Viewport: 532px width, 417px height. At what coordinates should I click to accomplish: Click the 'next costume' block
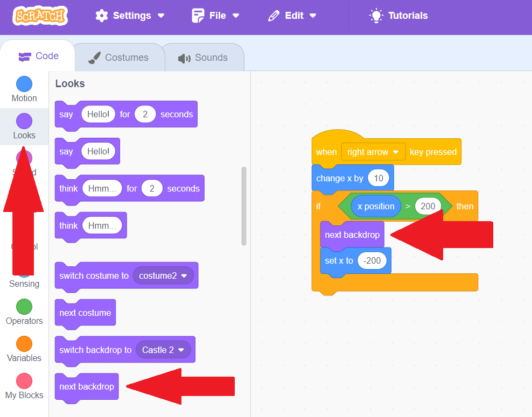[x=85, y=313]
